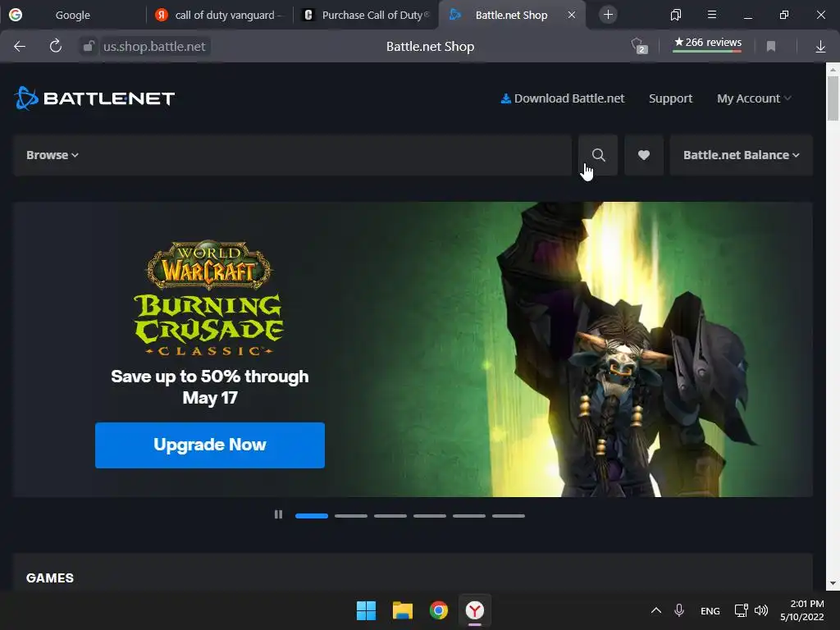Switch ENG input language
The image size is (840, 630).
pos(710,610)
